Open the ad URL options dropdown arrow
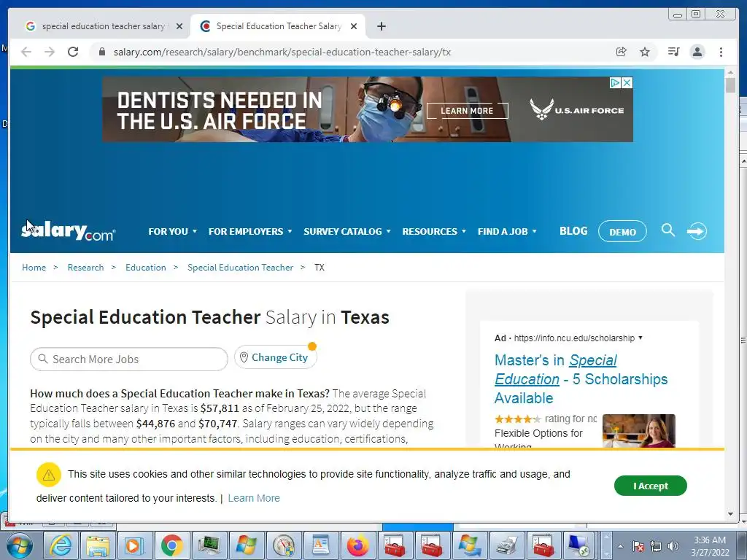The width and height of the screenshot is (747, 560). coord(640,338)
